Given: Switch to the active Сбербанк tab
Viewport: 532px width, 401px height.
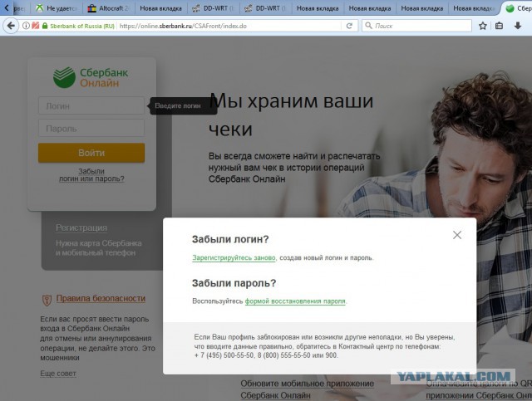Looking at the screenshot, I should pos(517,8).
